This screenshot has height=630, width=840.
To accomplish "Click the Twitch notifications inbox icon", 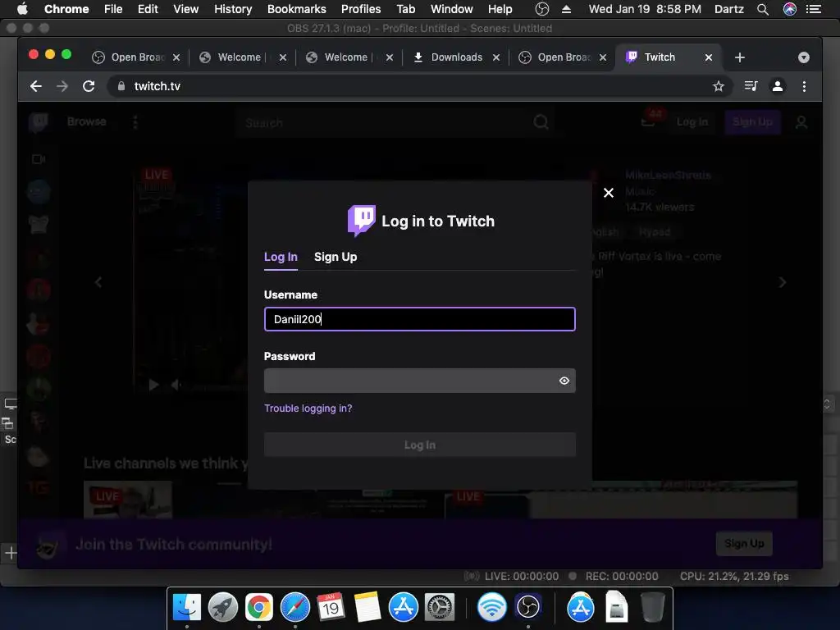I will click(x=648, y=121).
